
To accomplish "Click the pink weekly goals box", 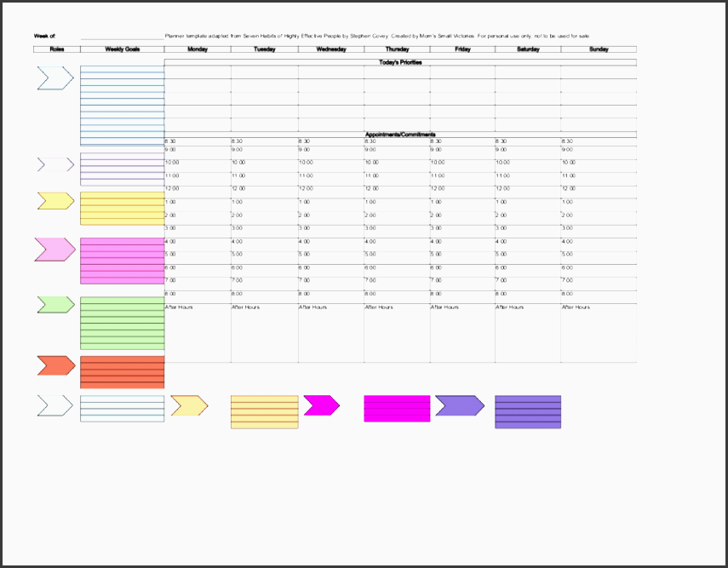I will 122,261.
